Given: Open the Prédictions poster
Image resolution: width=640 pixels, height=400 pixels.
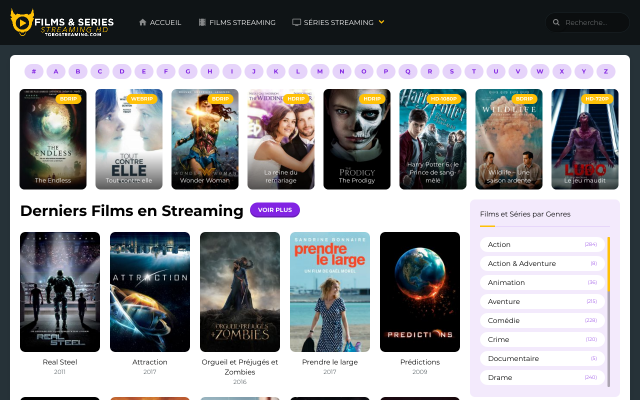Looking at the screenshot, I should (420, 292).
